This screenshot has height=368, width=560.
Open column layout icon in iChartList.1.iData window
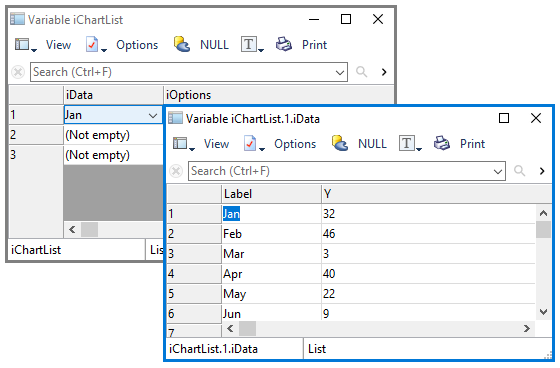[183, 144]
